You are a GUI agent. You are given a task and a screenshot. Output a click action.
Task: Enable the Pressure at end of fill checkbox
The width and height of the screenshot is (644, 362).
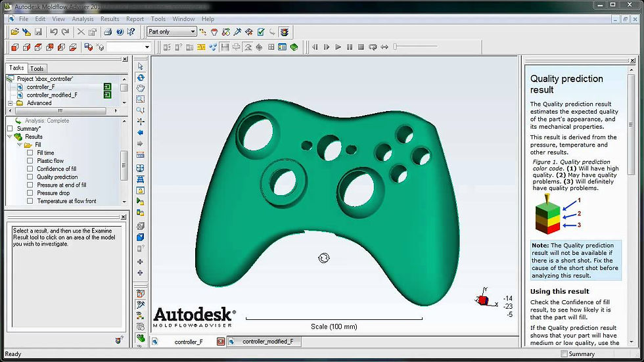click(x=30, y=185)
